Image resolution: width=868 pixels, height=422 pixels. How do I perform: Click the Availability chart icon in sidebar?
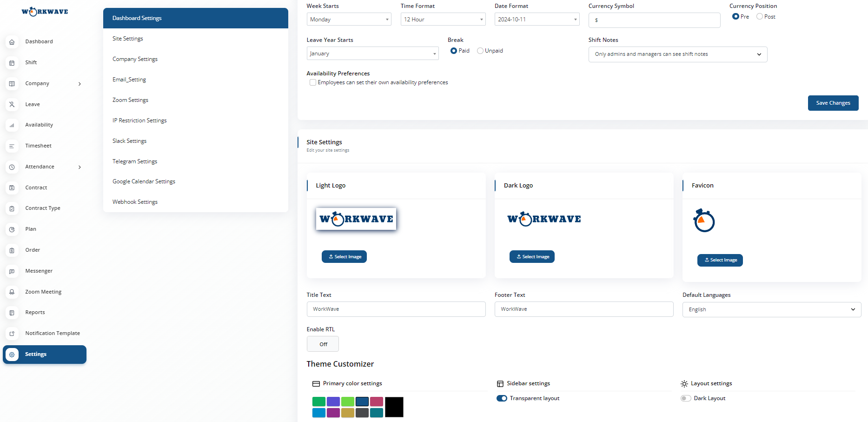[12, 125]
